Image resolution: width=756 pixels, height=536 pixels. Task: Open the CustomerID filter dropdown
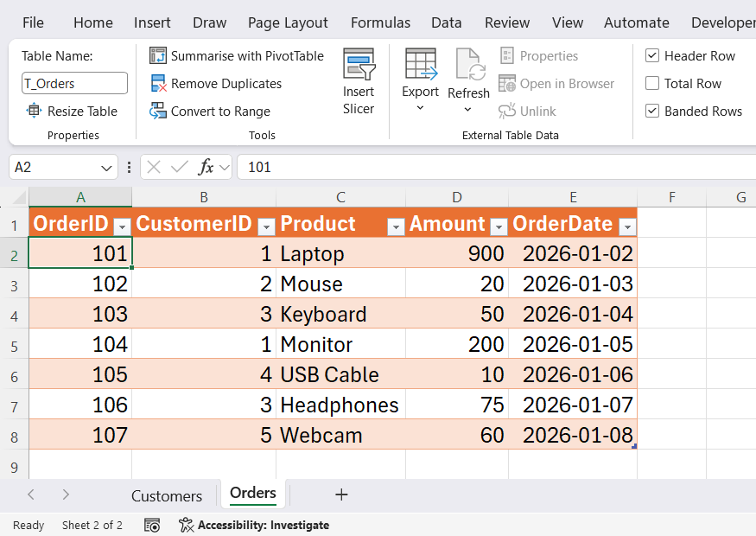point(266,227)
